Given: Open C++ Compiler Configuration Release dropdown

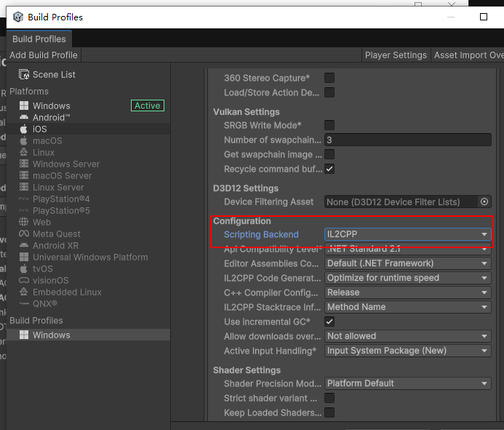Looking at the screenshot, I should click(407, 292).
